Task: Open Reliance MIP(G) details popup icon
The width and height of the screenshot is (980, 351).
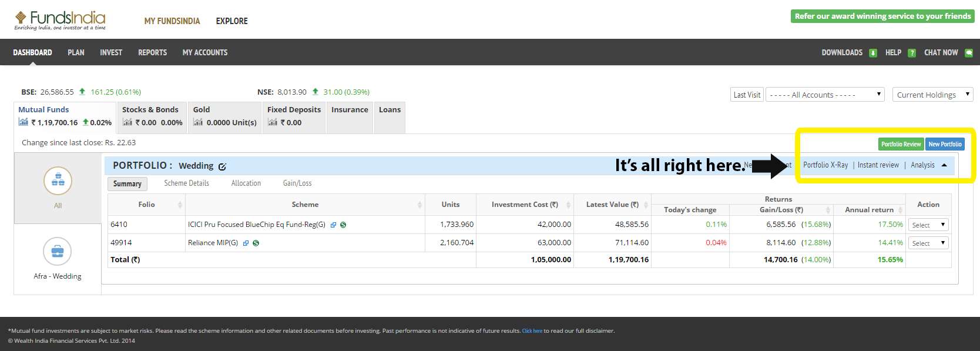Action: coord(246,243)
